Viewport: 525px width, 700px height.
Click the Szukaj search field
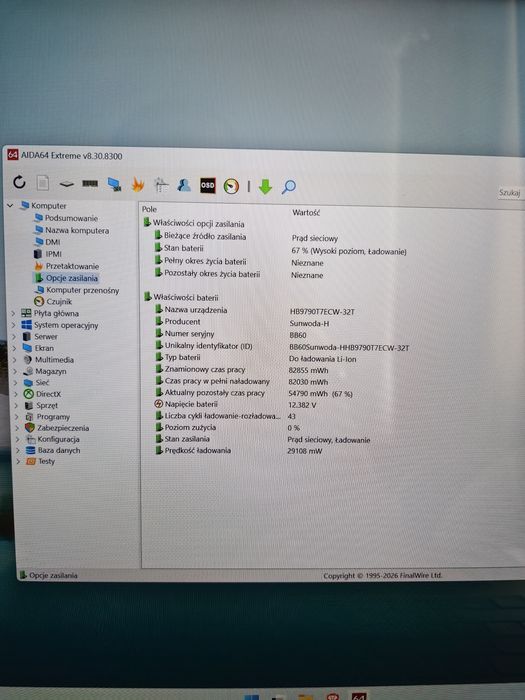pyautogui.click(x=511, y=192)
